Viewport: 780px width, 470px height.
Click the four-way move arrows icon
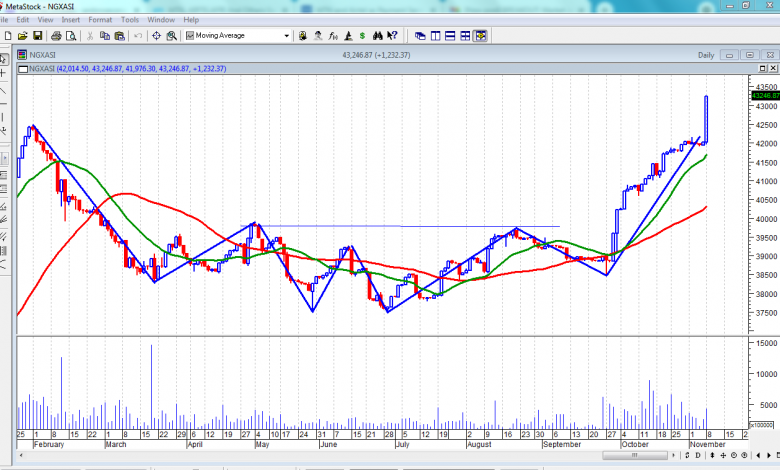(x=723, y=455)
